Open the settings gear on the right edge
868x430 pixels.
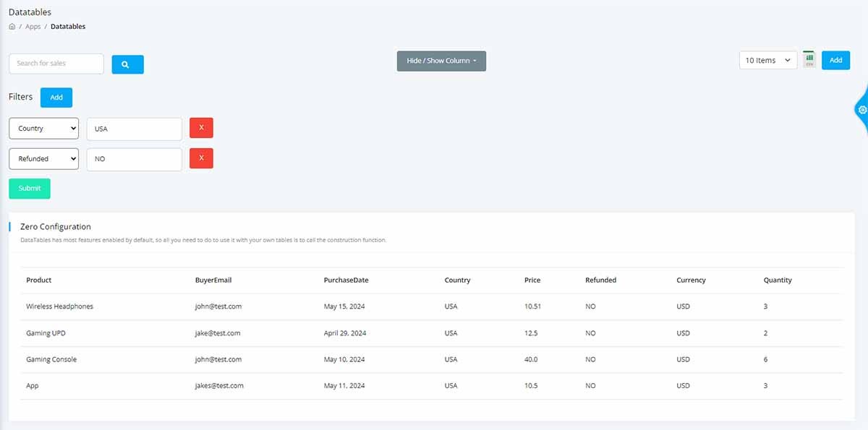863,110
